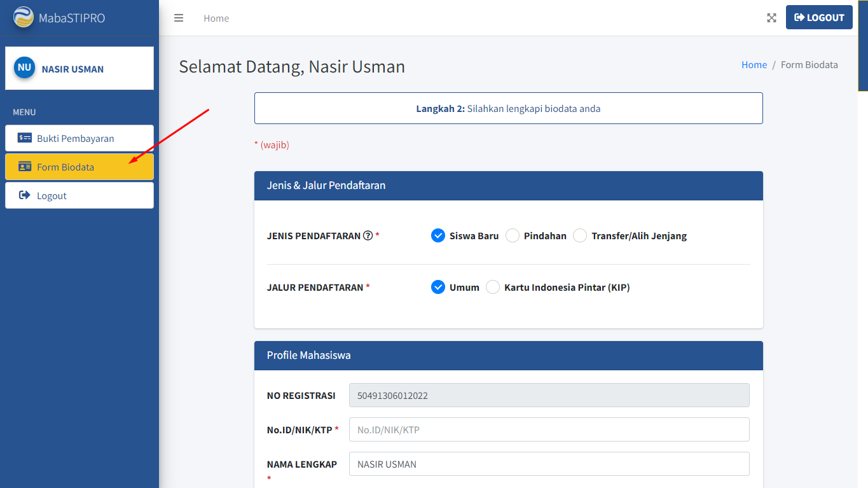Image resolution: width=868 pixels, height=488 pixels.
Task: Click the fullscreen expand icon
Action: point(771,18)
